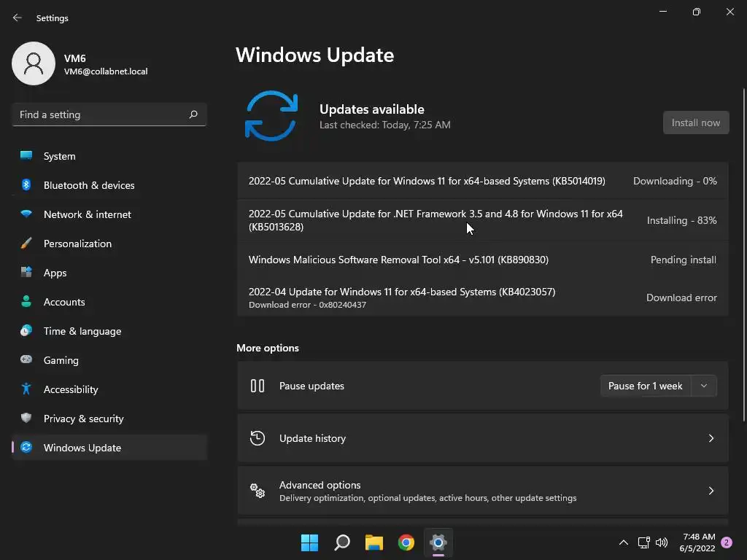Image resolution: width=747 pixels, height=560 pixels.
Task: Click the back arrow beside Settings
Action: [x=18, y=17]
